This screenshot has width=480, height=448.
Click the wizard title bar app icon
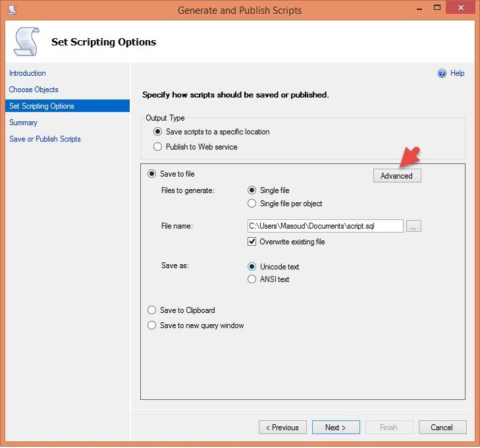(12, 10)
